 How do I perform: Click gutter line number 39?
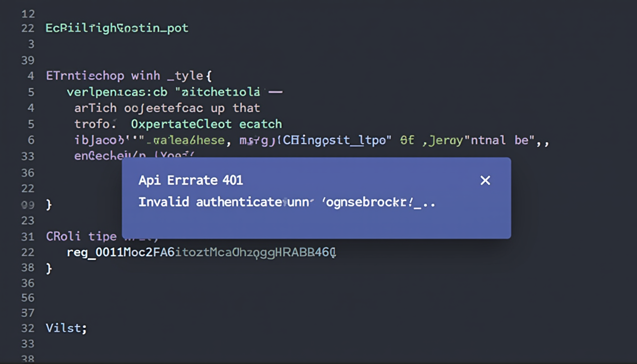pos(28,60)
